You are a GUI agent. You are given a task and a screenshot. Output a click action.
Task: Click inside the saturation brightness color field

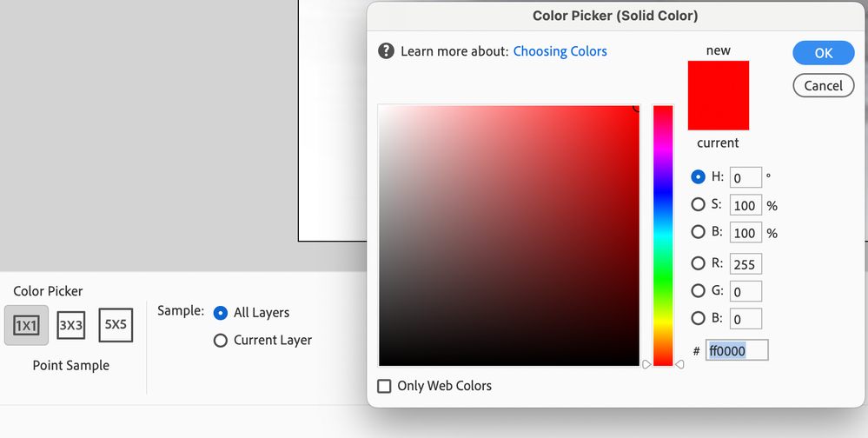click(508, 235)
